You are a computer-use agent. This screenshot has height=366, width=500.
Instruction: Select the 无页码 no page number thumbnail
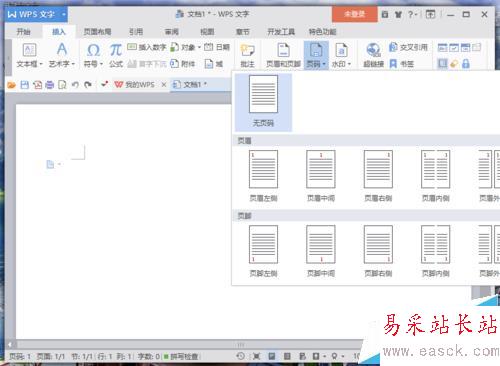263,102
